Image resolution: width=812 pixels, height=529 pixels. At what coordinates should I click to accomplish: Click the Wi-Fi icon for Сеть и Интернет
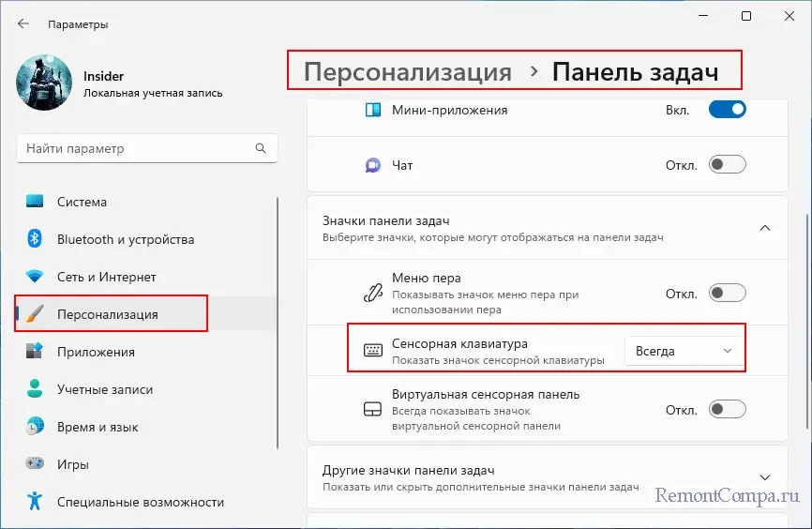[x=35, y=277]
